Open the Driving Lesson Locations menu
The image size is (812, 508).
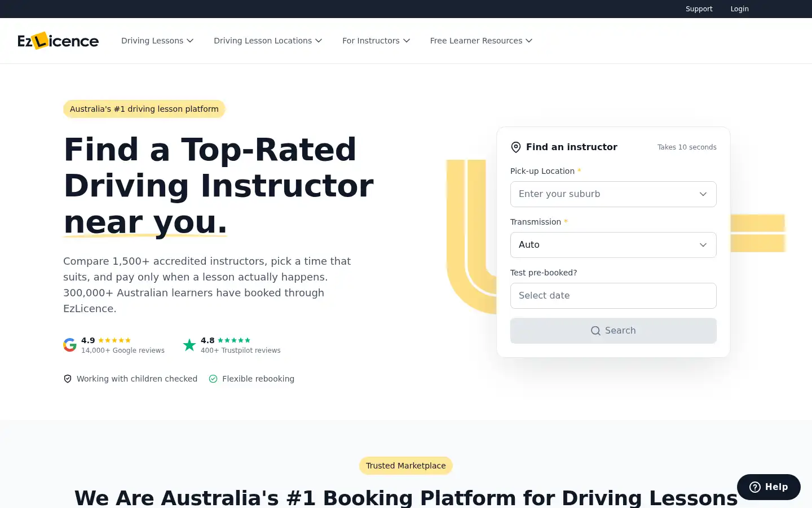pos(268,41)
